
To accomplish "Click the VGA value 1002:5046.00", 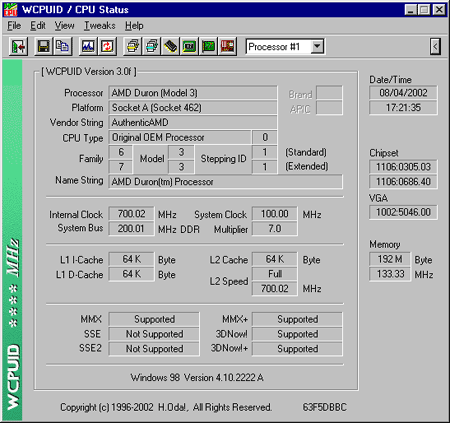I will pyautogui.click(x=403, y=212).
